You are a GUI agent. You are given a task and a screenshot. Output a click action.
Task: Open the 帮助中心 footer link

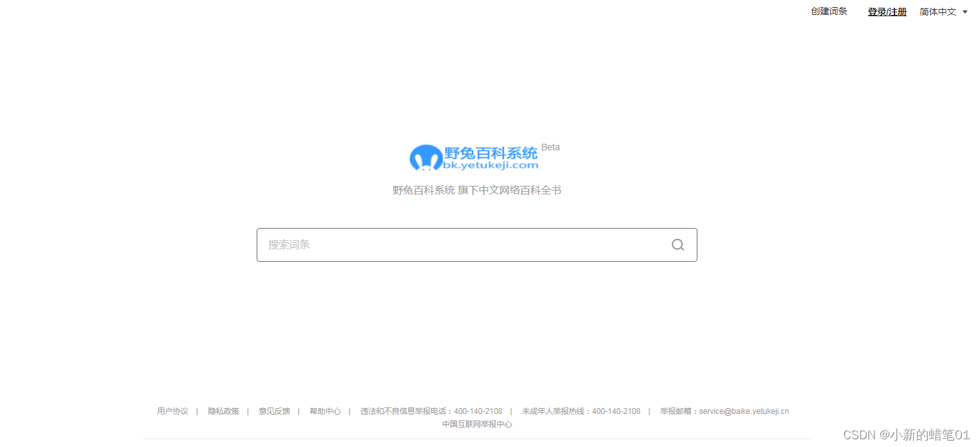325,411
